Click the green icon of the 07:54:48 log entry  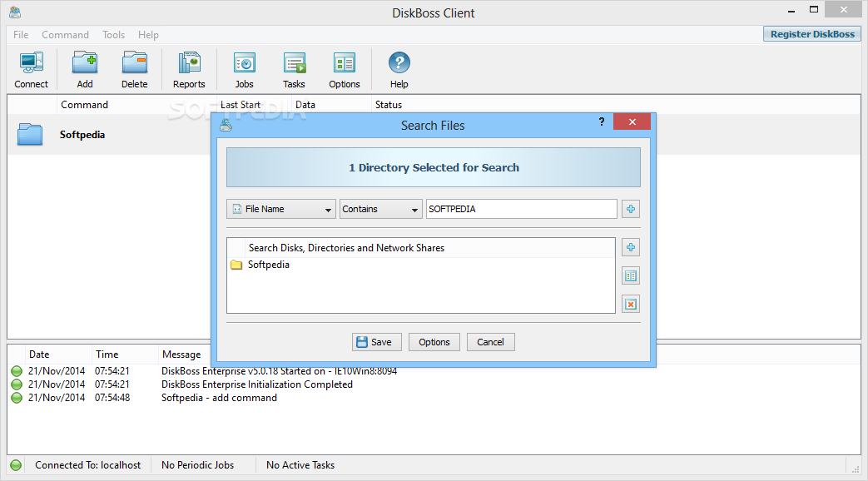point(17,398)
